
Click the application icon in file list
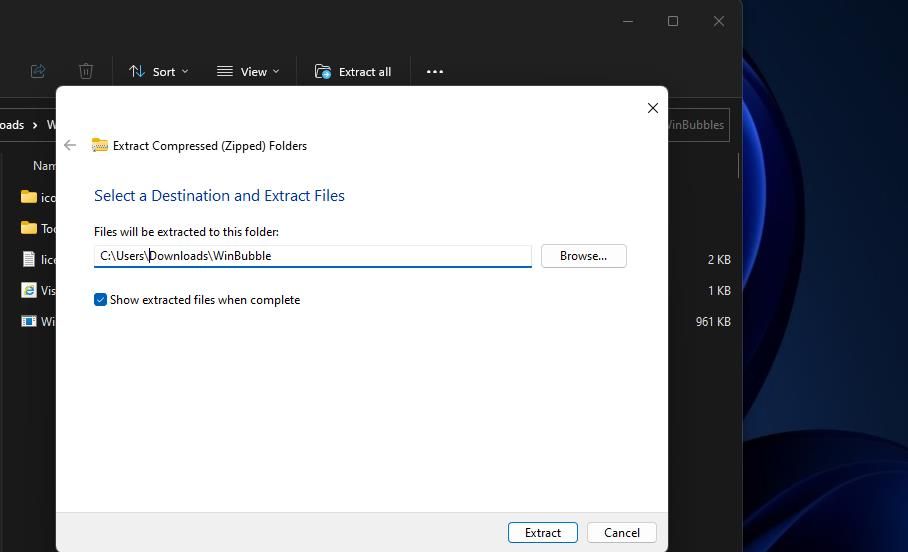[29, 321]
